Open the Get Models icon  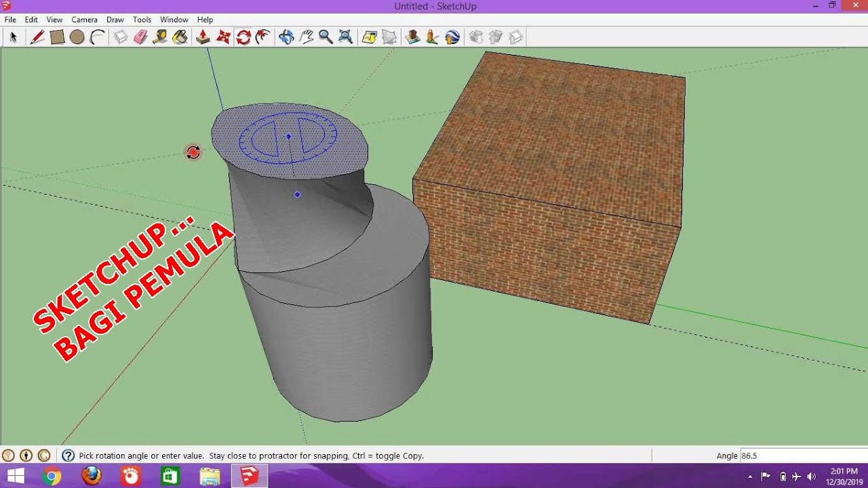click(370, 37)
